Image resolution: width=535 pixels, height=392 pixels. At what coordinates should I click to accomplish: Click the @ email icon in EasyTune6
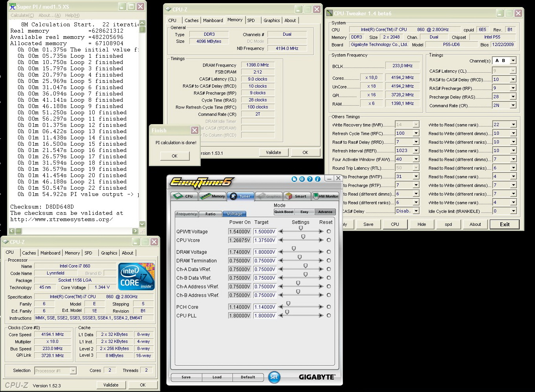[302, 179]
